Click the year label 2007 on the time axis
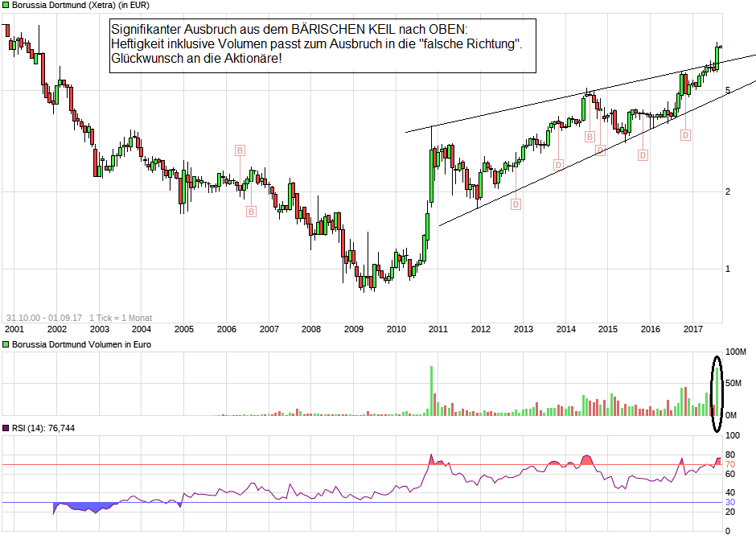Viewport: 756px width, 539px height. [269, 329]
